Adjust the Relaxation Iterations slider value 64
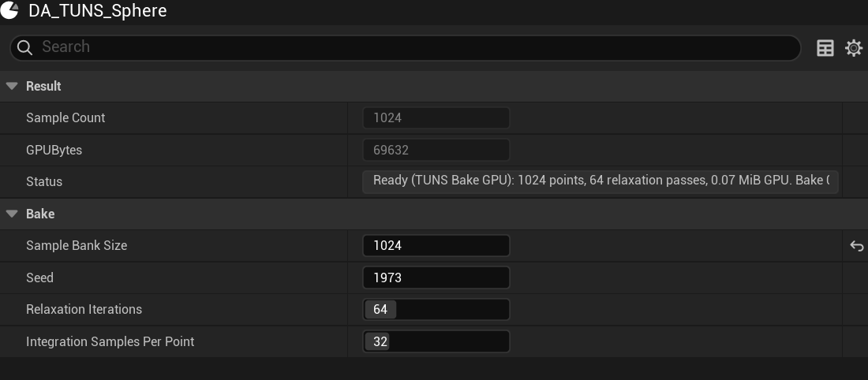The height and width of the screenshot is (380, 868). coord(436,309)
